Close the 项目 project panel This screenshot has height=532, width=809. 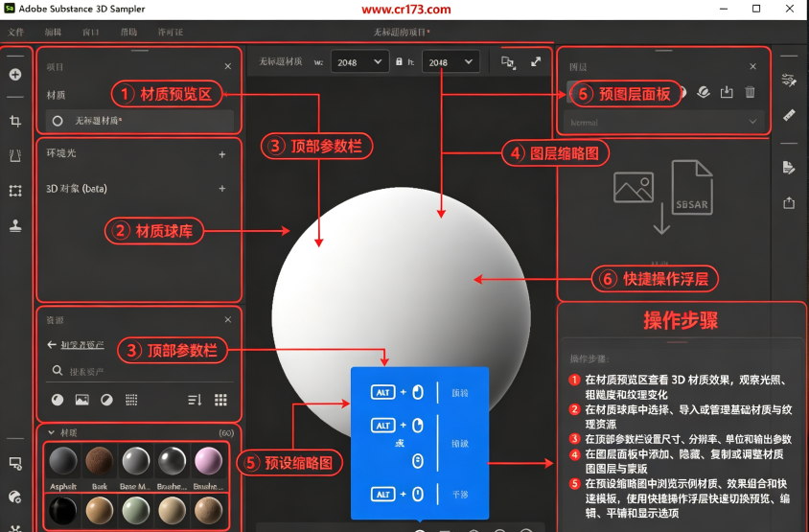(228, 66)
